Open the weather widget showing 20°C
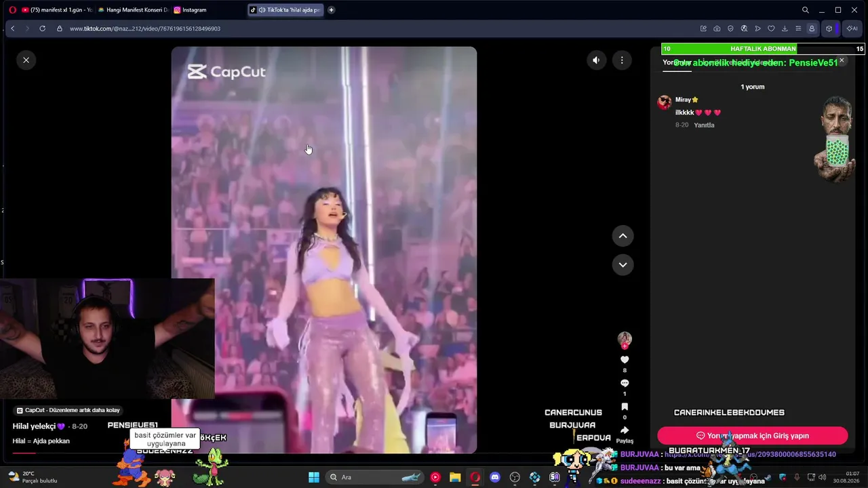Image resolution: width=868 pixels, height=488 pixels. pos(33,477)
